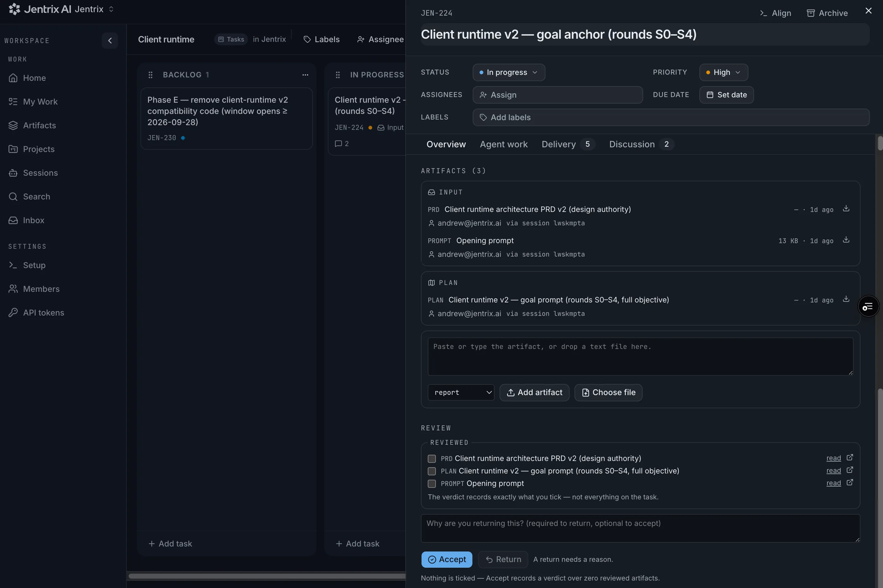Open comments on the JEN-224 card
The image size is (883, 588).
tap(341, 144)
